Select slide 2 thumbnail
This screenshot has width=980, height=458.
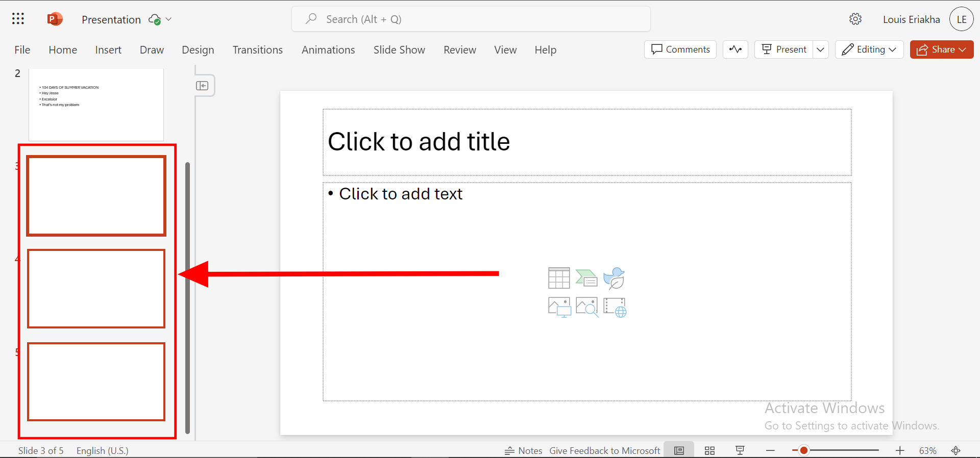pyautogui.click(x=96, y=105)
